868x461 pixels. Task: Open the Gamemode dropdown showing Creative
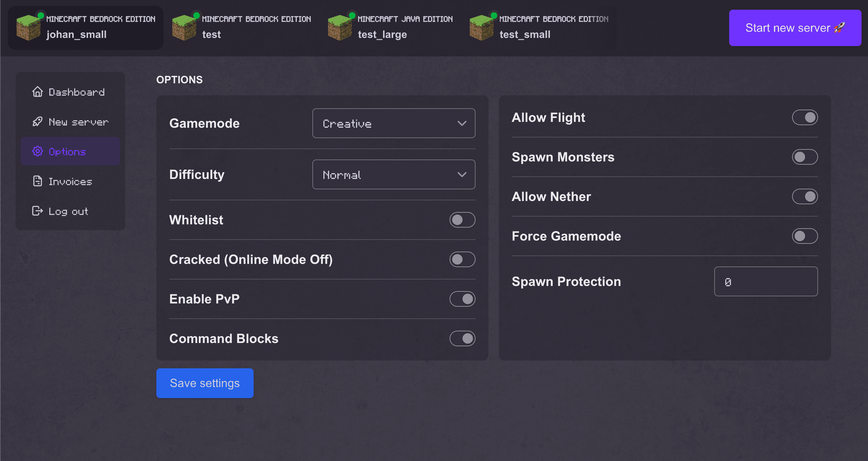click(x=393, y=123)
